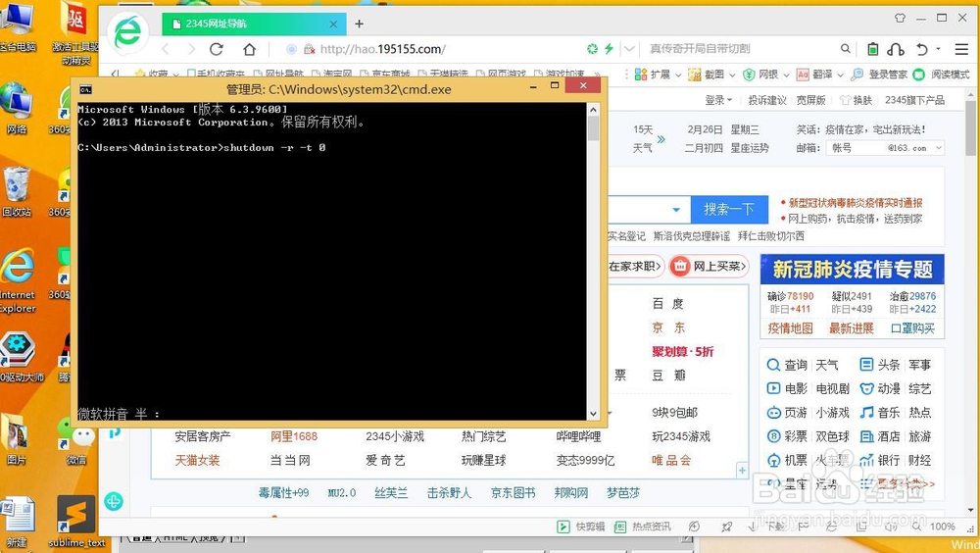Open 哔哩哔哩 link
The image size is (980, 553).
point(579,436)
